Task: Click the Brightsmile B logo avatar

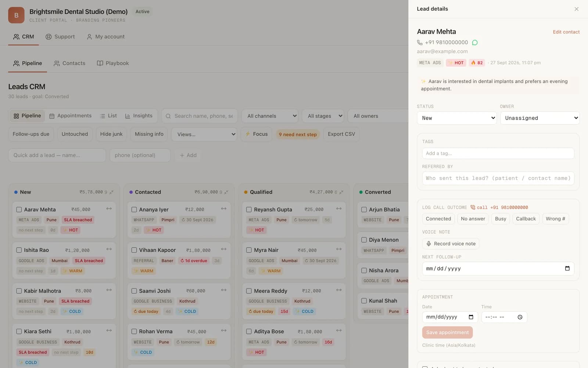Action: tap(16, 15)
